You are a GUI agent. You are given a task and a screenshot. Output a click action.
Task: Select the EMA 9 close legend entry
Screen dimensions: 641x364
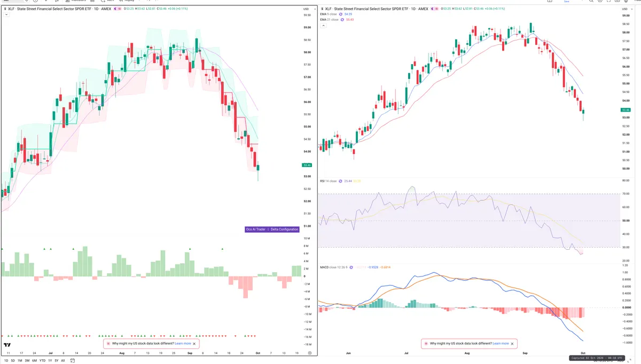329,14
